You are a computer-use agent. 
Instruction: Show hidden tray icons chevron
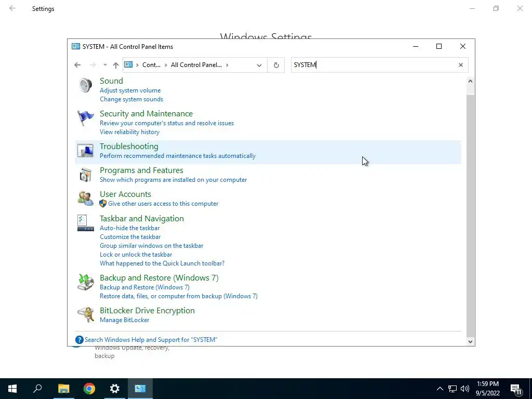[x=440, y=389]
